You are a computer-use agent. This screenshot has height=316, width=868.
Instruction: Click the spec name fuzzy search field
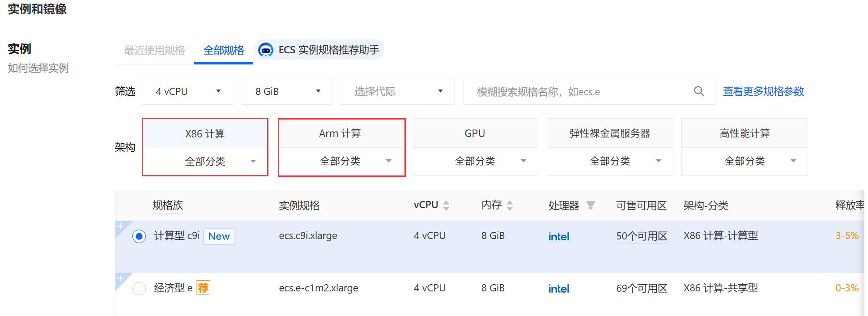577,92
